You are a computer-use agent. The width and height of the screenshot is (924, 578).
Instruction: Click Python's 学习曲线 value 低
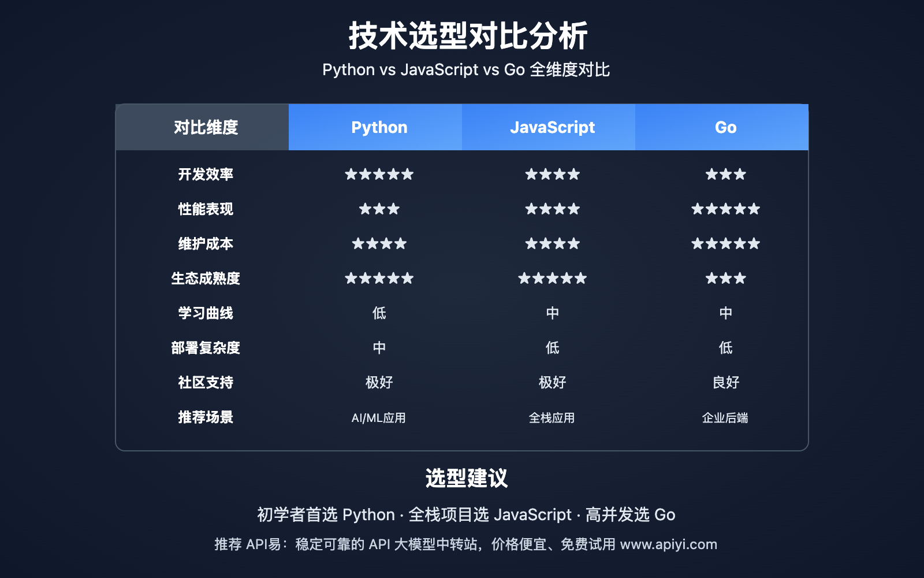(x=379, y=313)
